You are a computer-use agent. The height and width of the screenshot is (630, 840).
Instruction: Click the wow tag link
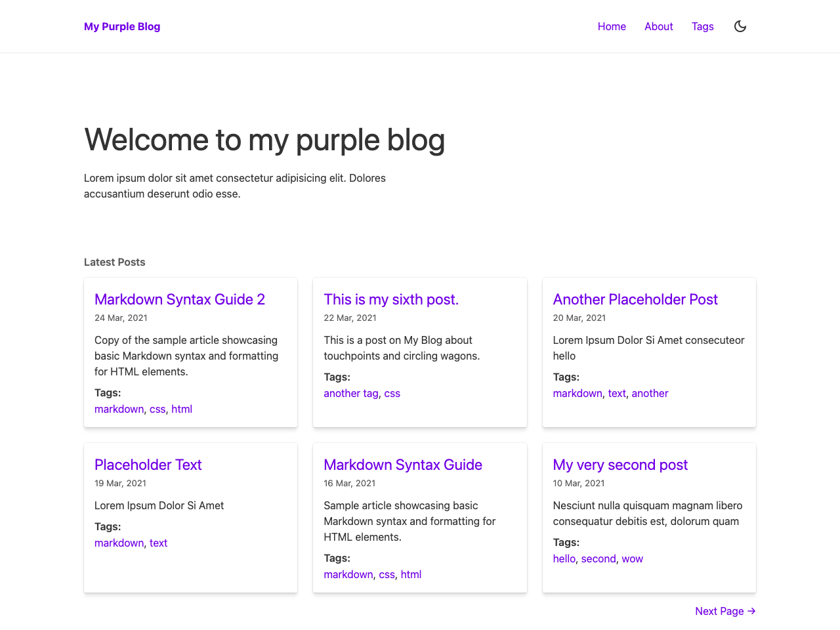click(632, 558)
